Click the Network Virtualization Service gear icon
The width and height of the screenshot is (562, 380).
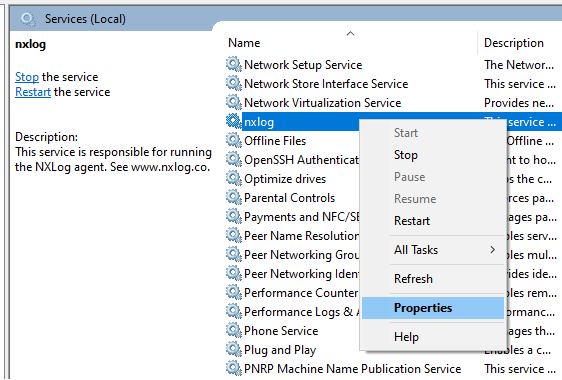point(234,103)
